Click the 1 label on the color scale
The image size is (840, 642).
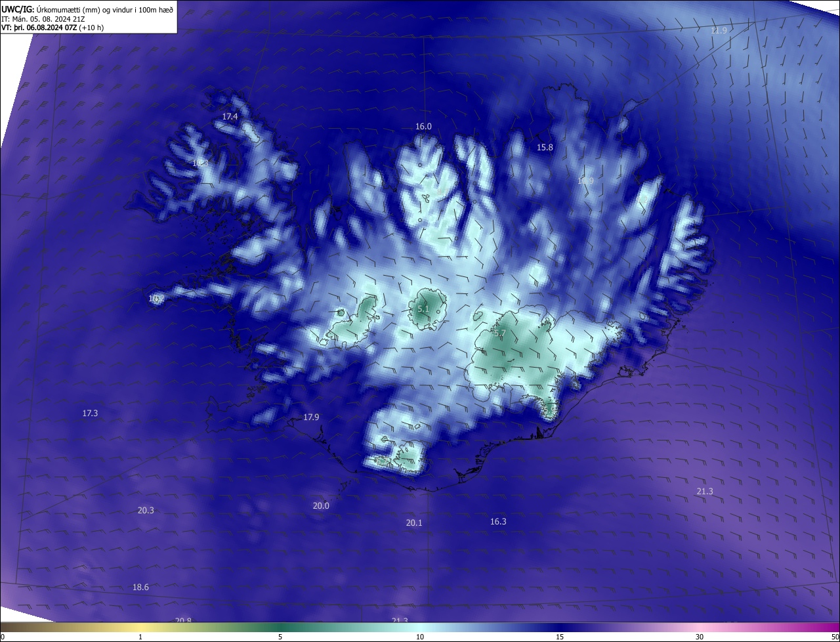coord(140,637)
